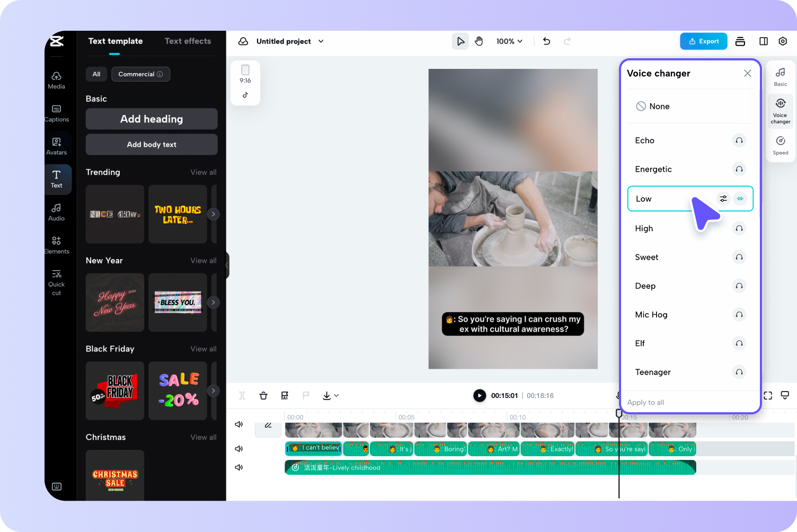Open the 100% zoom dropdown
Viewport: 797px width, 532px height.
[x=509, y=41]
